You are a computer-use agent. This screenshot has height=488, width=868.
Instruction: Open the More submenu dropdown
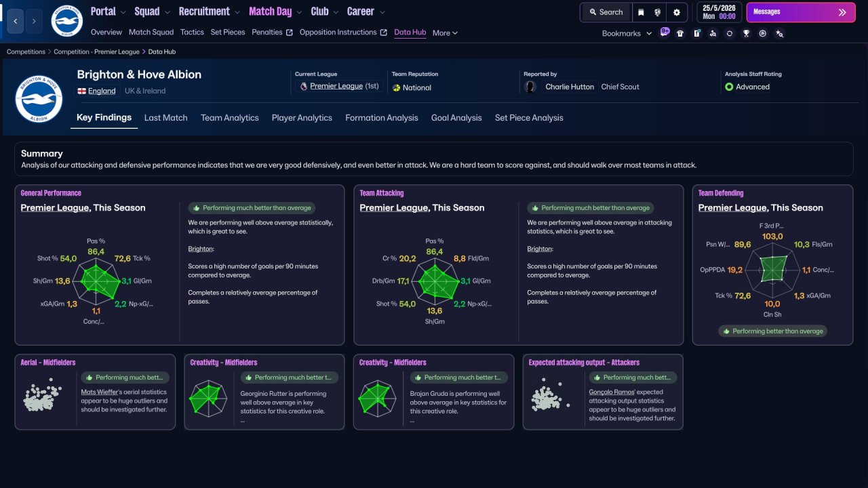click(445, 33)
